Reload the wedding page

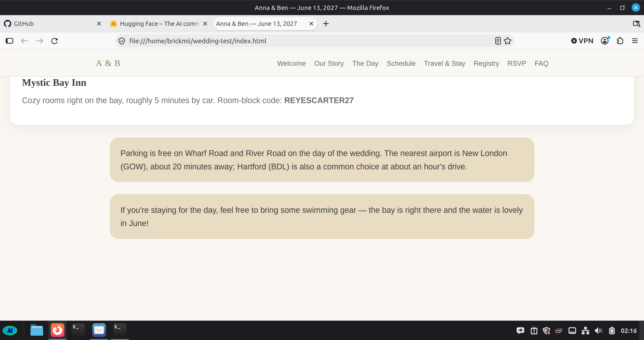tap(54, 41)
